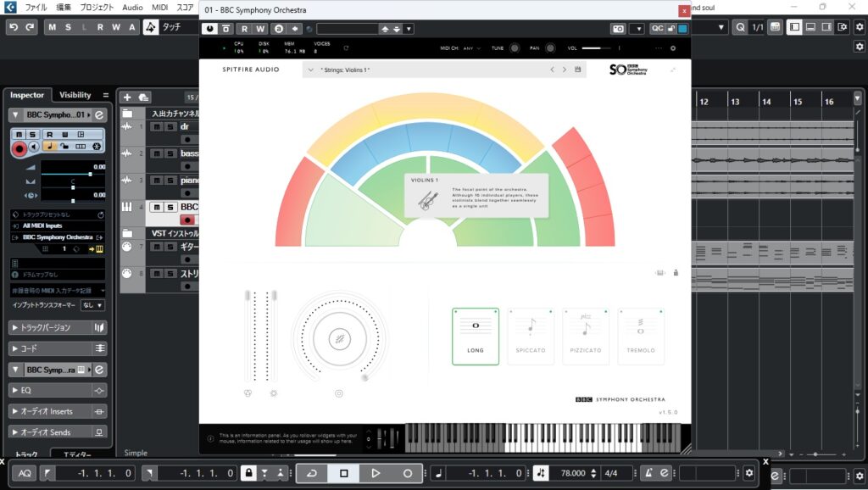Click the lock icon above articulations
This screenshot has height=490, width=868.
click(x=676, y=272)
